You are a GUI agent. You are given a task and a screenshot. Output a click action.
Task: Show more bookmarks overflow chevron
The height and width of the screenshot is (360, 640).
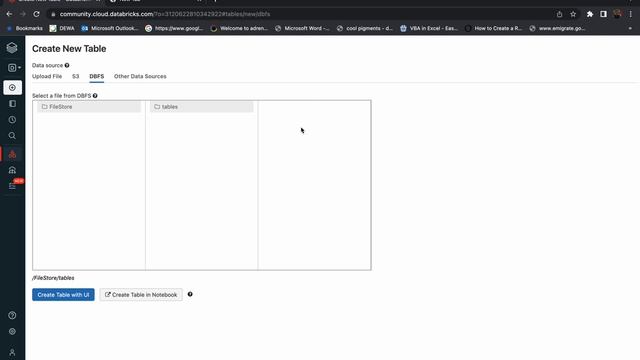pos(630,28)
